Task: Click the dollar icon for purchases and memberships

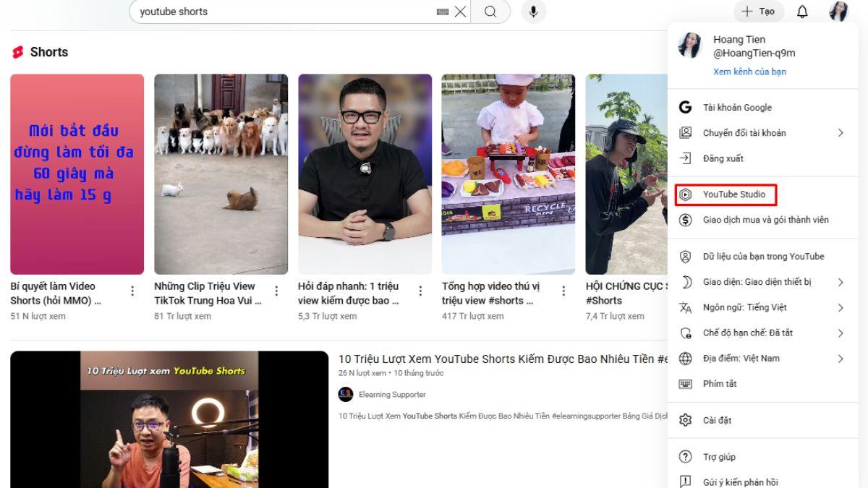Action: tap(685, 220)
